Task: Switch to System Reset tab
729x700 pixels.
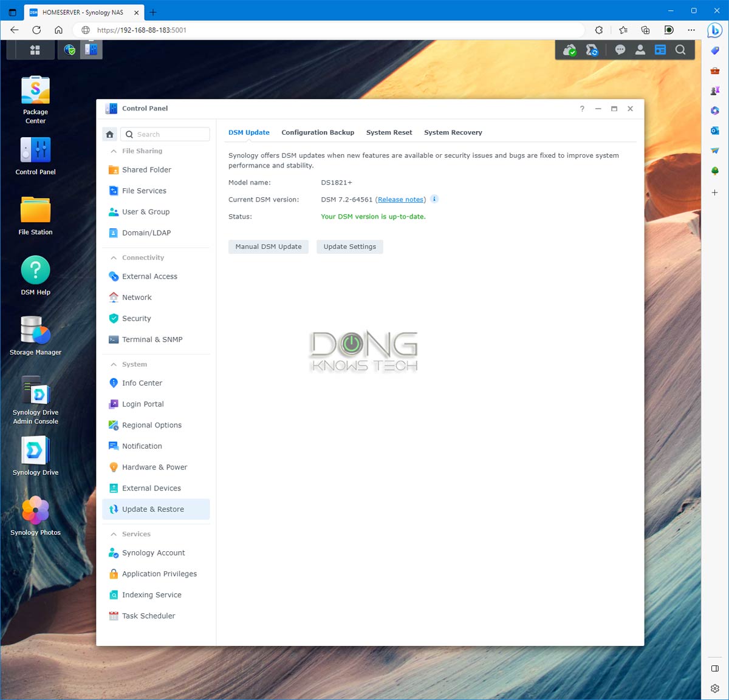Action: (x=389, y=132)
